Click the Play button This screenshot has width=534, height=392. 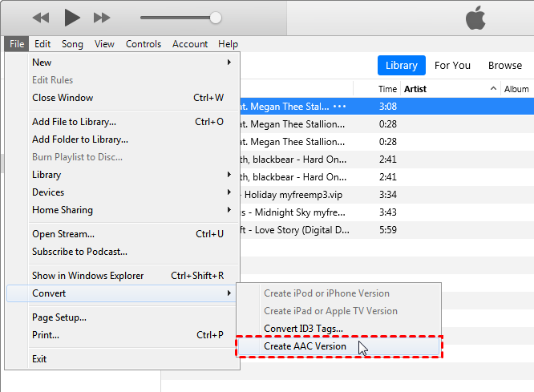[x=71, y=17]
